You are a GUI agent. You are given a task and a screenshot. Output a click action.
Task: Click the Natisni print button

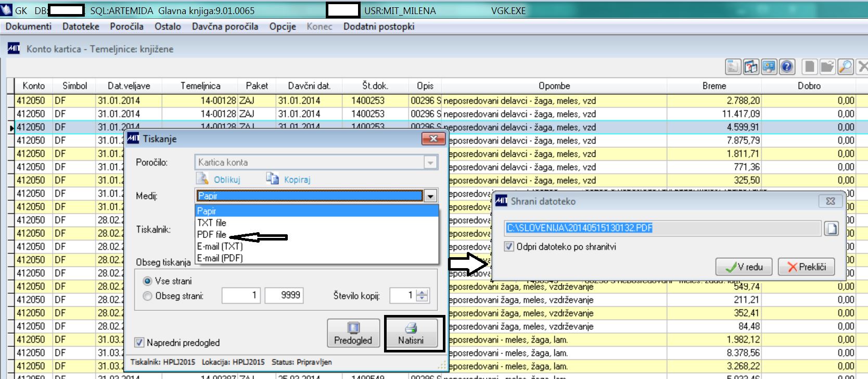(x=411, y=333)
